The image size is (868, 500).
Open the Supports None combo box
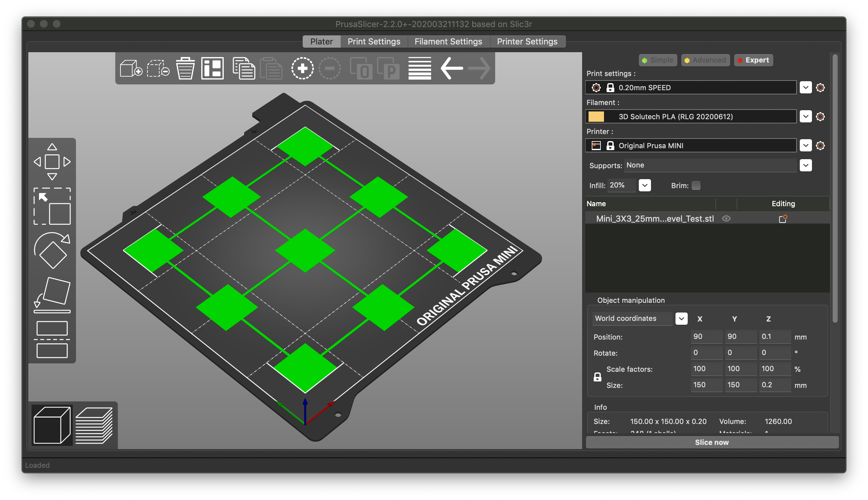click(x=711, y=165)
